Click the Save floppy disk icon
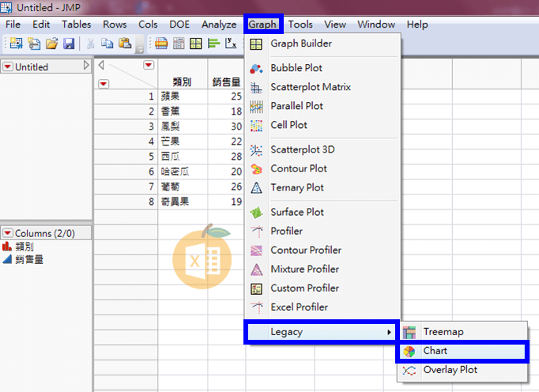This screenshot has width=539, height=392. pos(69,43)
